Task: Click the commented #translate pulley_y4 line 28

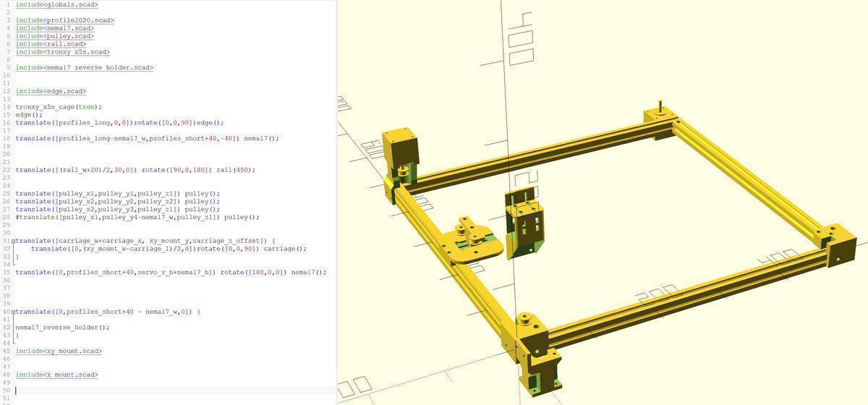Action: 137,217
